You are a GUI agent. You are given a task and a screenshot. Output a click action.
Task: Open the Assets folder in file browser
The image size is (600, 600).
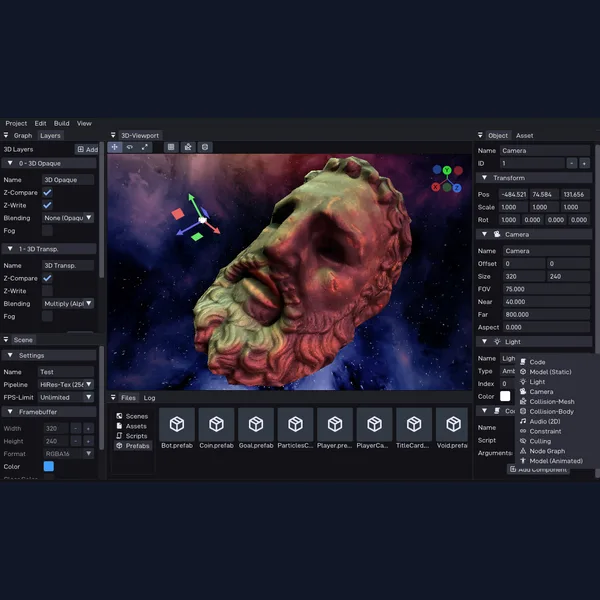(132, 426)
